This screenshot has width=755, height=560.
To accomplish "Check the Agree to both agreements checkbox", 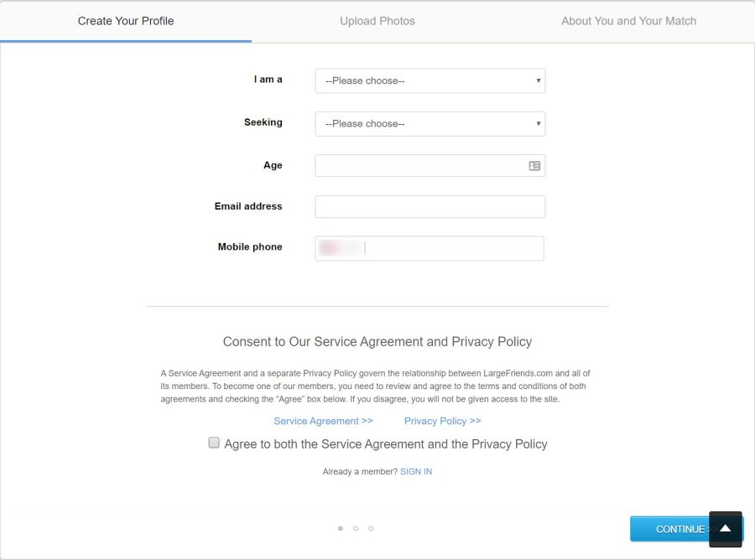I will click(214, 443).
